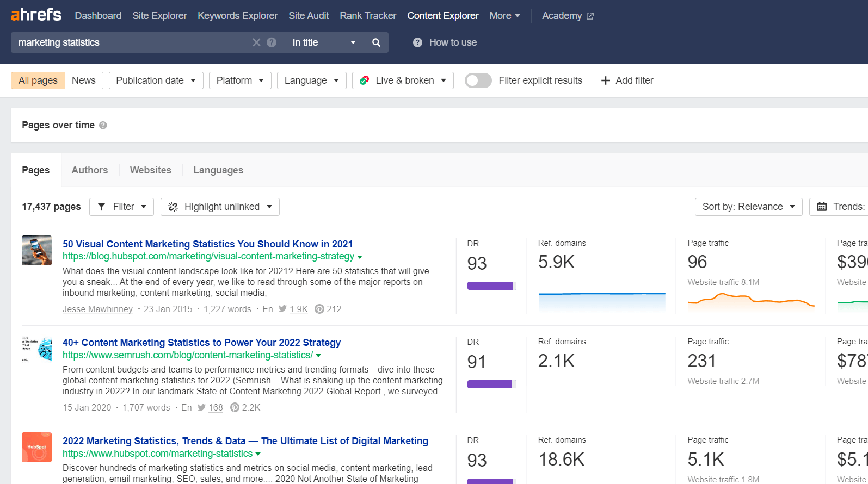Click Ref. domains 18.6K value
The width and height of the screenshot is (868, 484).
(x=561, y=460)
